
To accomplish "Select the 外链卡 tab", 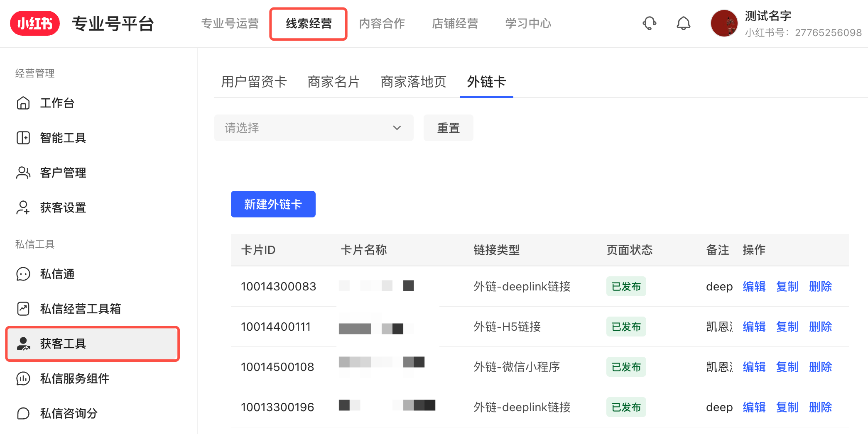I will click(x=487, y=82).
